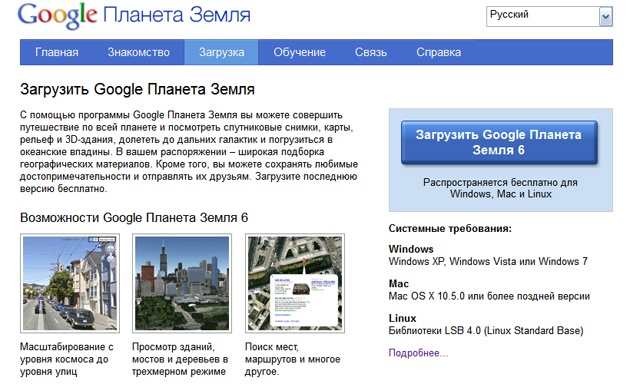
Task: Click heading Загрузить Google Планета Земля
Action: pyautogui.click(x=137, y=89)
